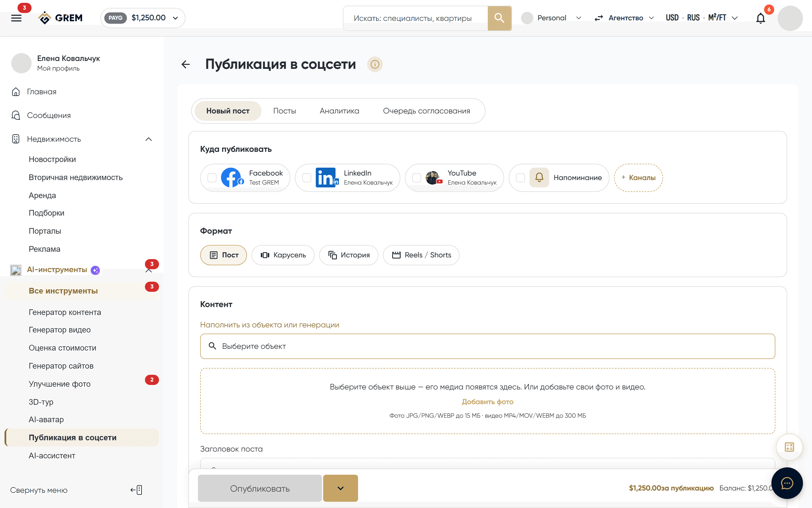Open the notifications bell
This screenshot has width=812, height=508.
pyautogui.click(x=761, y=18)
